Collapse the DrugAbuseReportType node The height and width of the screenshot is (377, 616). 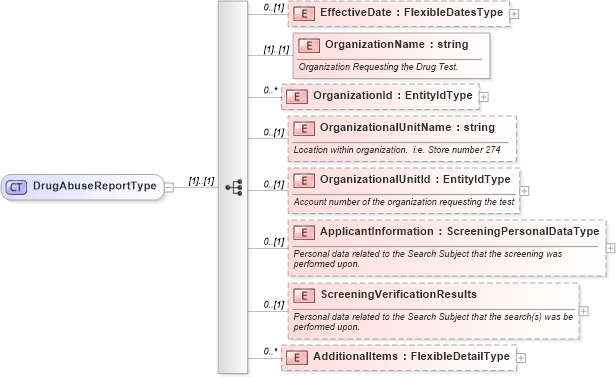pos(169,187)
